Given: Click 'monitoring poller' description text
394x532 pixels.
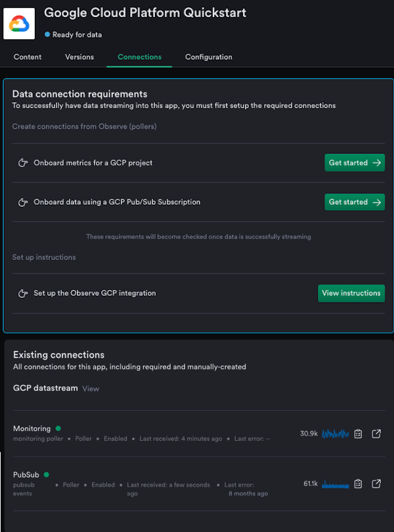Looking at the screenshot, I should tap(38, 439).
